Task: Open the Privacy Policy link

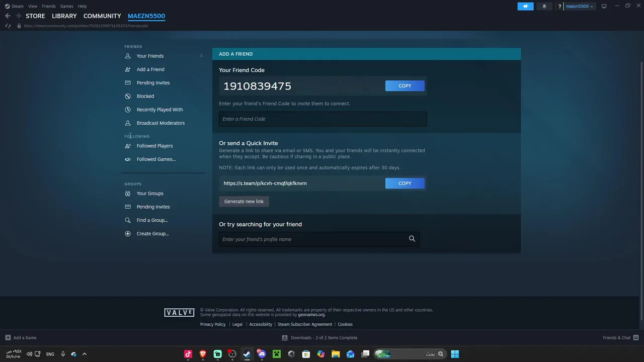Action: coord(213,324)
